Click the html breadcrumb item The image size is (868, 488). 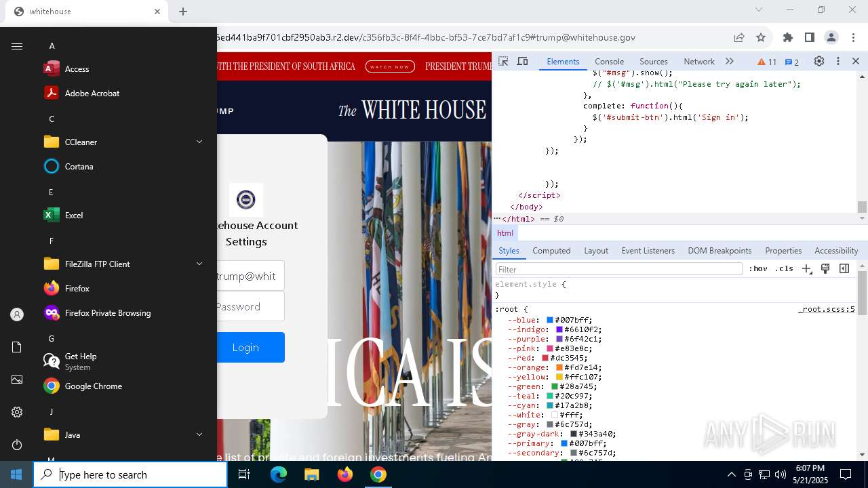505,233
